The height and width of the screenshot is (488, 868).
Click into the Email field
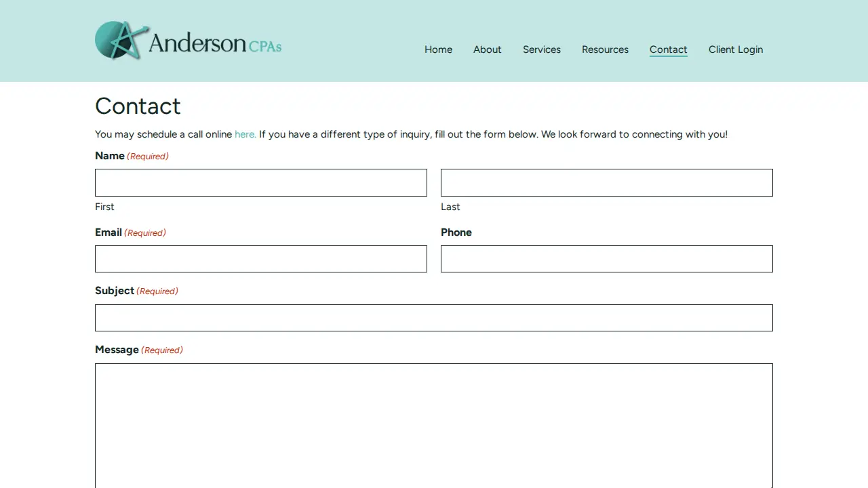point(261,259)
